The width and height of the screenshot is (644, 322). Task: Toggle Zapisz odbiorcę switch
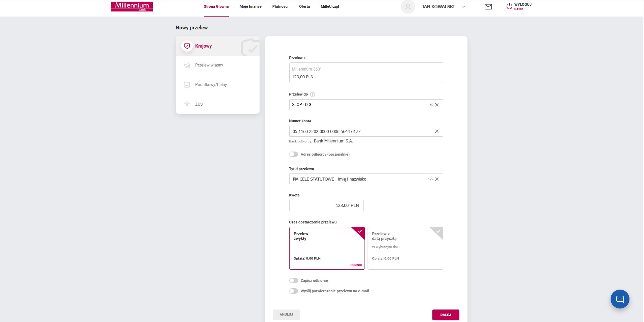294,280
